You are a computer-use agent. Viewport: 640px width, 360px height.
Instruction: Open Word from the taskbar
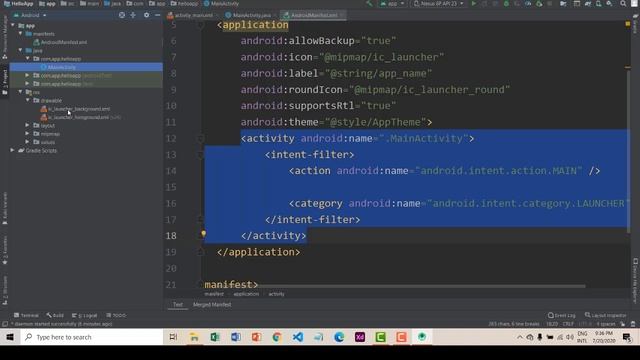(236, 337)
